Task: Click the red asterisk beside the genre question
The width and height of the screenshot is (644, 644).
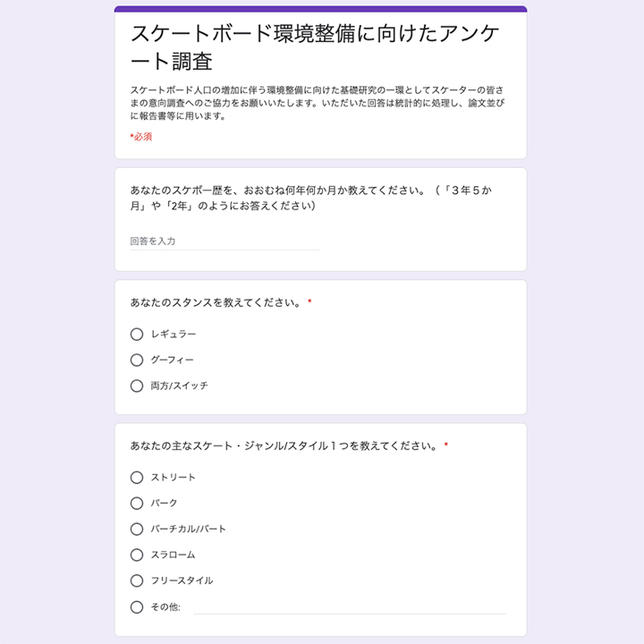Action: click(x=446, y=445)
